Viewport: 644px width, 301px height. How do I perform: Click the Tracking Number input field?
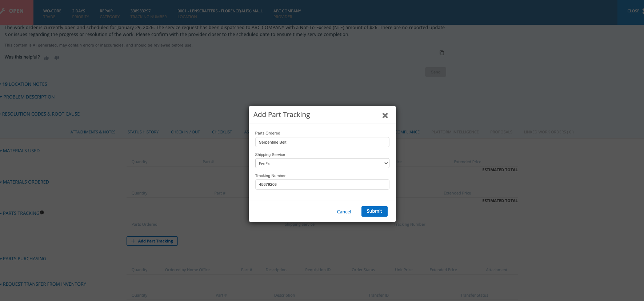coord(322,184)
